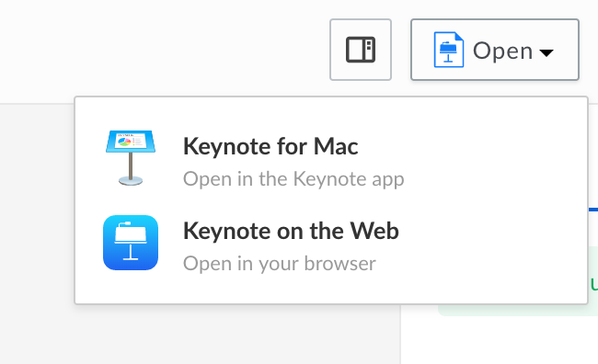
Task: Collapse the Open dropdown via its button
Action: (495, 50)
